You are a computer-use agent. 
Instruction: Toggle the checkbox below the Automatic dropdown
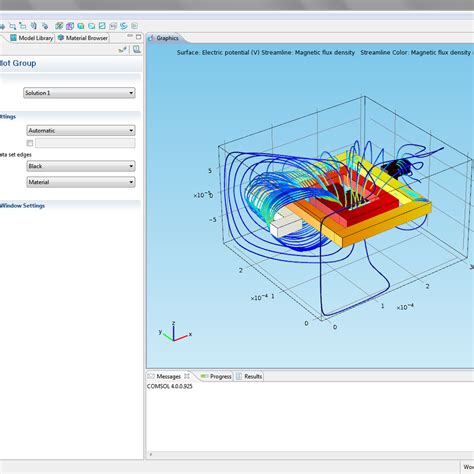point(30,143)
